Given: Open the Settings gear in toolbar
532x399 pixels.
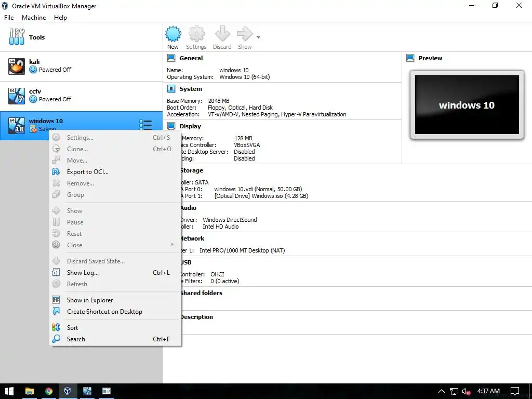Looking at the screenshot, I should (196, 34).
